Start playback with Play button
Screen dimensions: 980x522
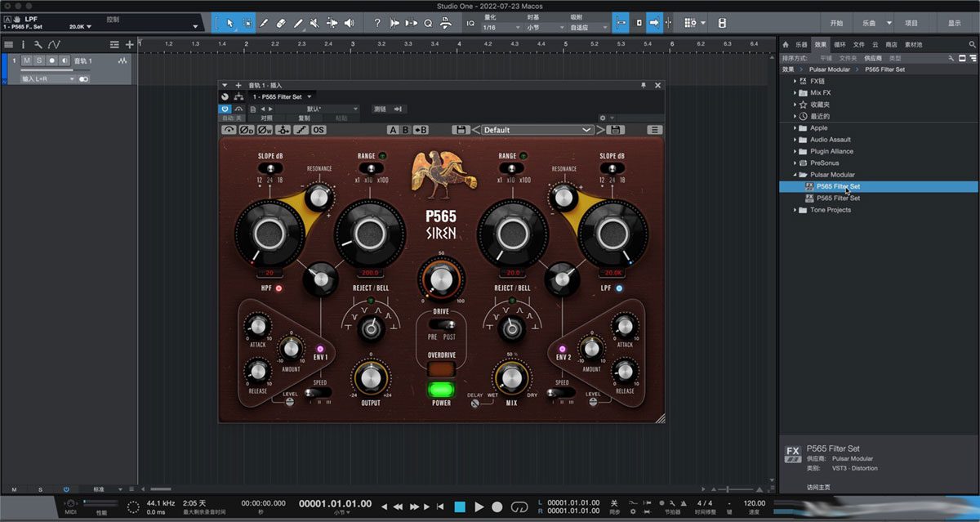click(x=479, y=506)
